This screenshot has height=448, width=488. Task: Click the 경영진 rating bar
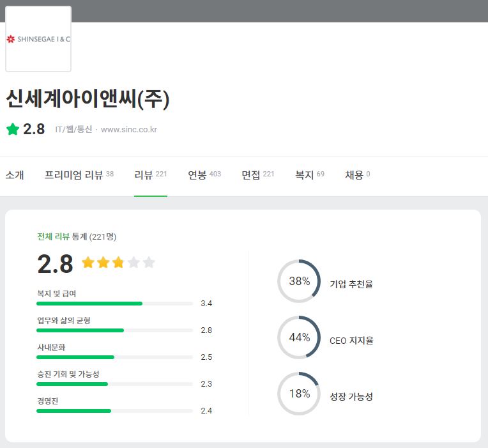click(x=114, y=411)
